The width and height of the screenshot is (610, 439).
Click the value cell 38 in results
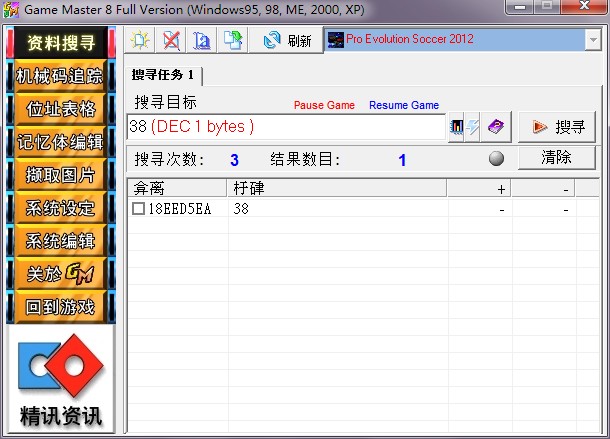[241, 209]
